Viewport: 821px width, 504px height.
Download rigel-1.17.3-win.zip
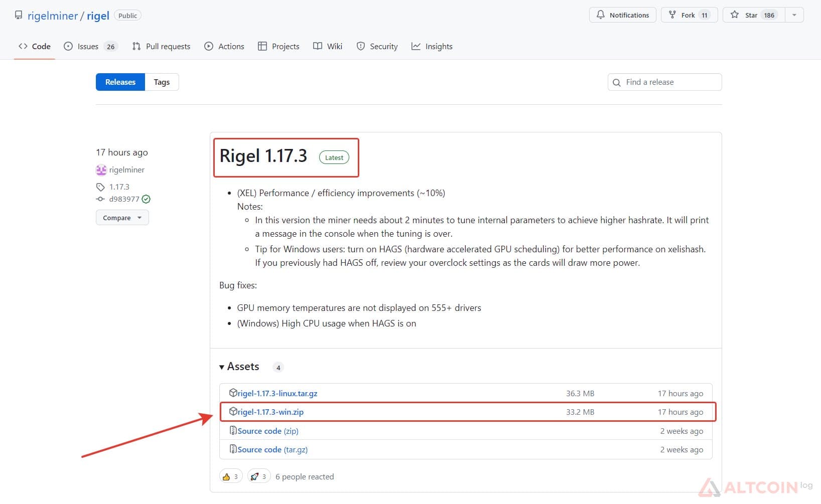270,412
